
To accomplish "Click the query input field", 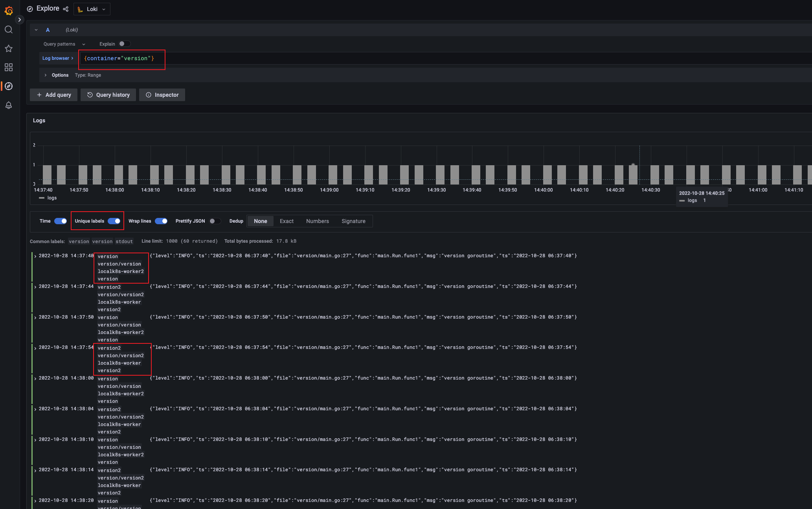I will pos(446,58).
